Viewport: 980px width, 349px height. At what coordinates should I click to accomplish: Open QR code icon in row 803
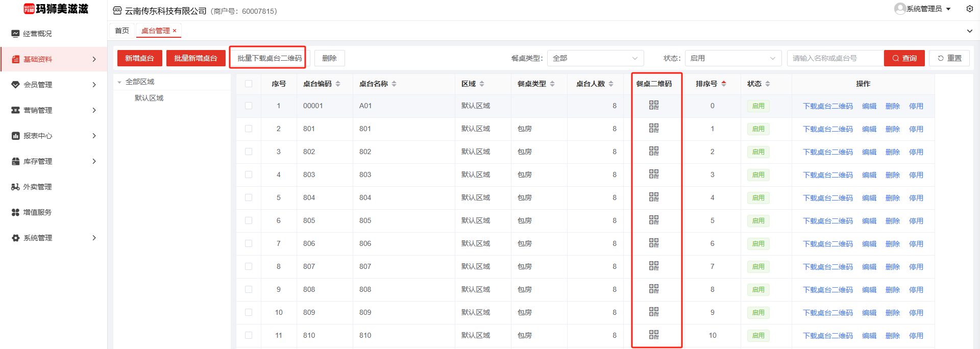(654, 174)
